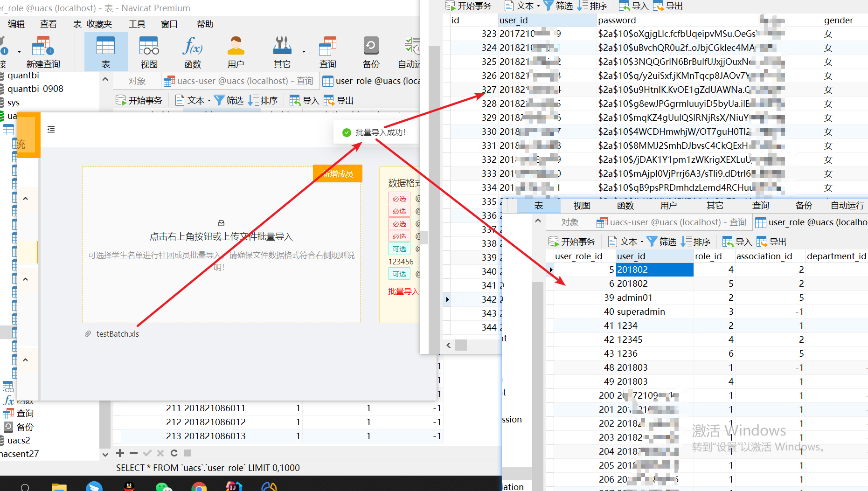The image size is (868, 491).
Task: Click 筛选 filter in the left Navicat window toolbar
Action: tap(229, 100)
